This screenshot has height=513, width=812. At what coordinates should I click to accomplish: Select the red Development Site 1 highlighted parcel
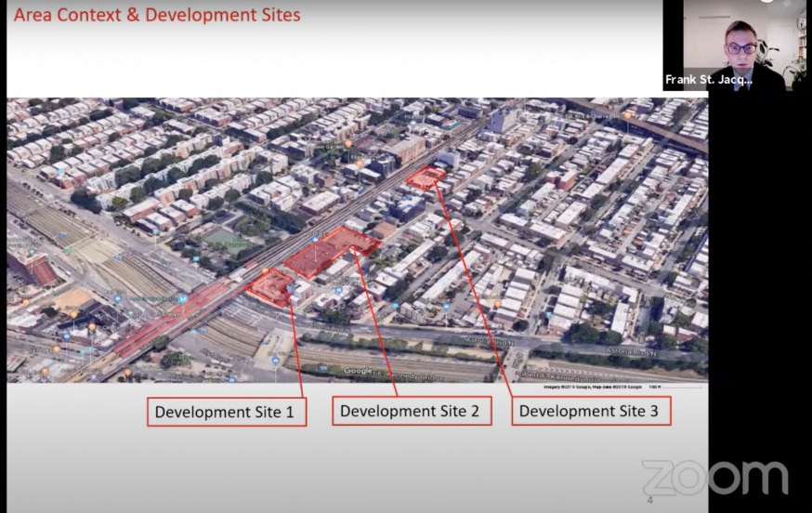270,287
